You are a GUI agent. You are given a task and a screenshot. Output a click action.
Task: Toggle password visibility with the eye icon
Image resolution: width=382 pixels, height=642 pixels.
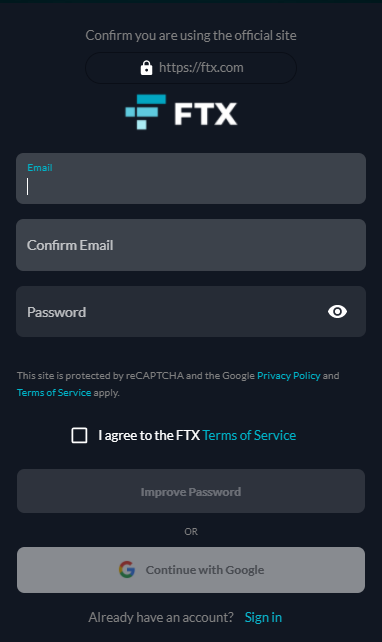pos(337,312)
